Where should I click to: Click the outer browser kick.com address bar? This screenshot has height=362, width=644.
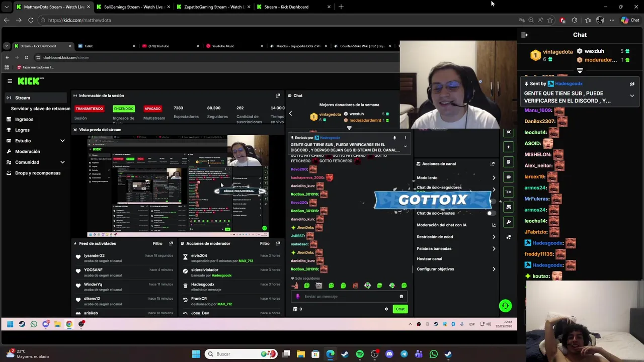[279, 20]
